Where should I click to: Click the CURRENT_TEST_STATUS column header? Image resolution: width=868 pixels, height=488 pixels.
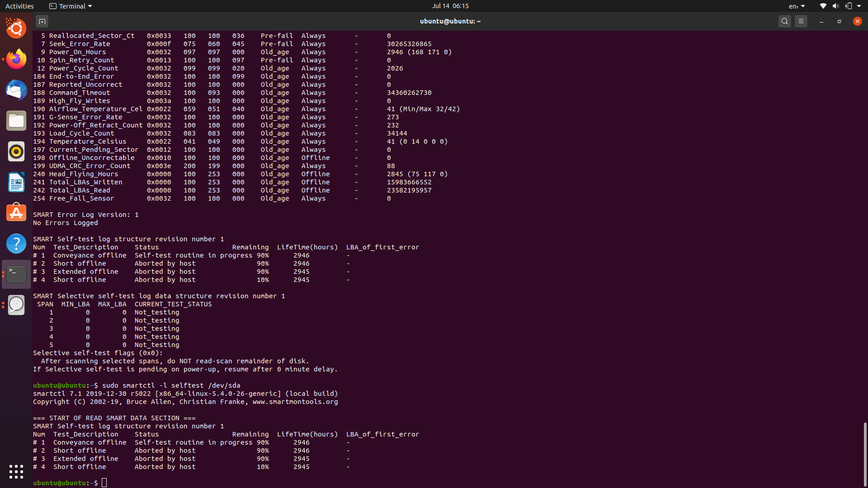click(x=173, y=304)
